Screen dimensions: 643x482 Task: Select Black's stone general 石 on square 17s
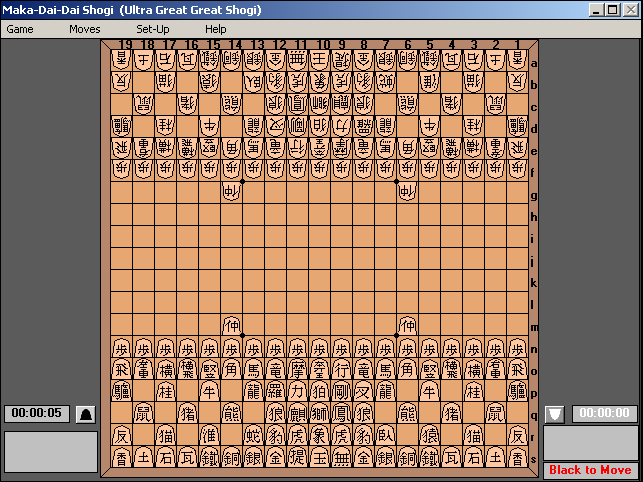(166, 458)
